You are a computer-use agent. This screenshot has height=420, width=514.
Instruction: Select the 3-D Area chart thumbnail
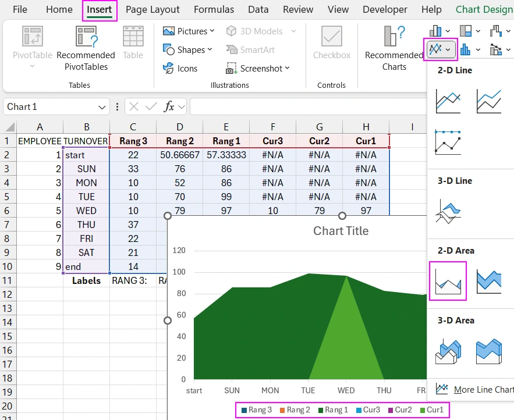tap(448, 351)
